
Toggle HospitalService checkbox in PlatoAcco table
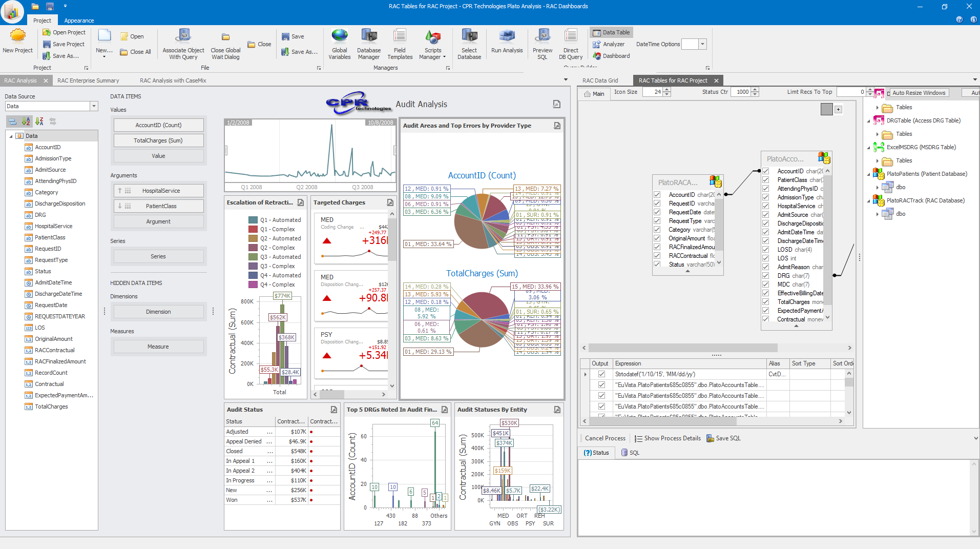coord(766,206)
